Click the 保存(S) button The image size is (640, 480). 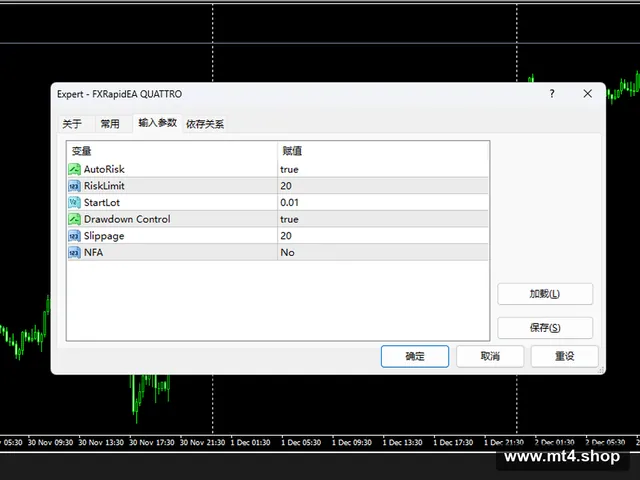click(545, 328)
